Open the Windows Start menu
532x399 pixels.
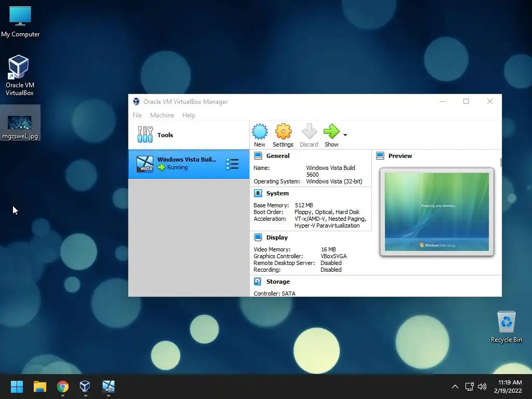17,387
